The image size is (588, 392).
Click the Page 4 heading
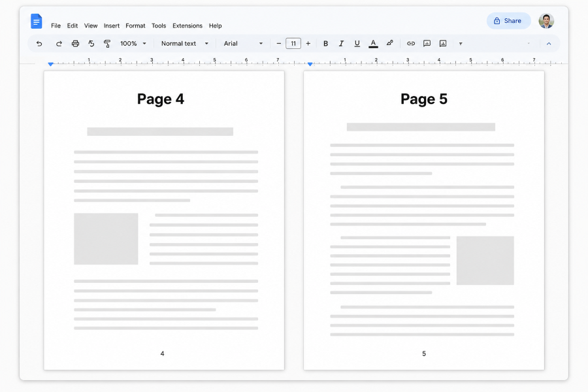coord(161,99)
